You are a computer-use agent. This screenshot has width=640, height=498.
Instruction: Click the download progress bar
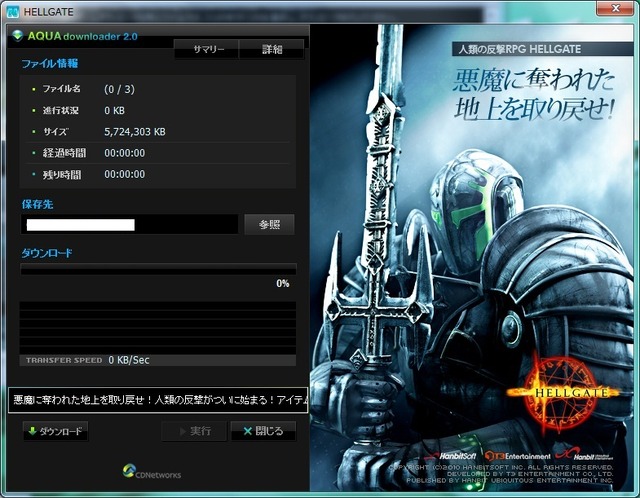click(158, 269)
